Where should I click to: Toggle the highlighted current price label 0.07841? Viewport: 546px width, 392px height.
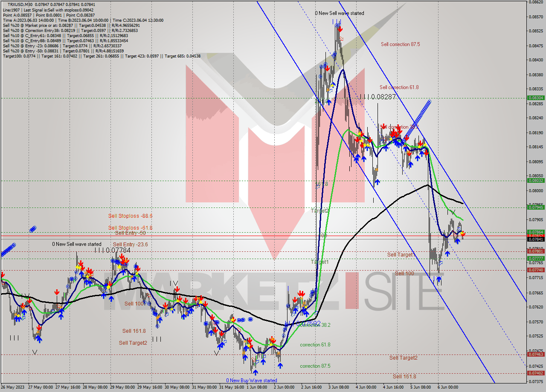click(x=537, y=239)
